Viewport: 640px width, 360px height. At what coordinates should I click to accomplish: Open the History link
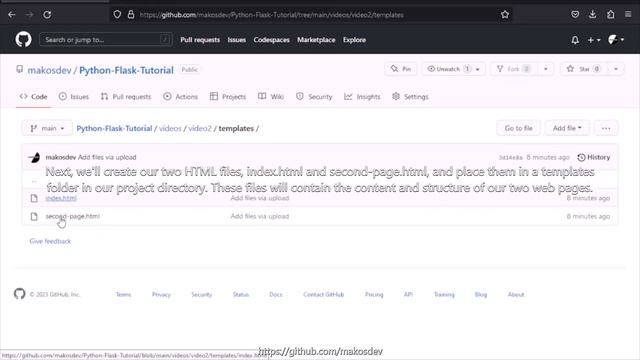(594, 157)
